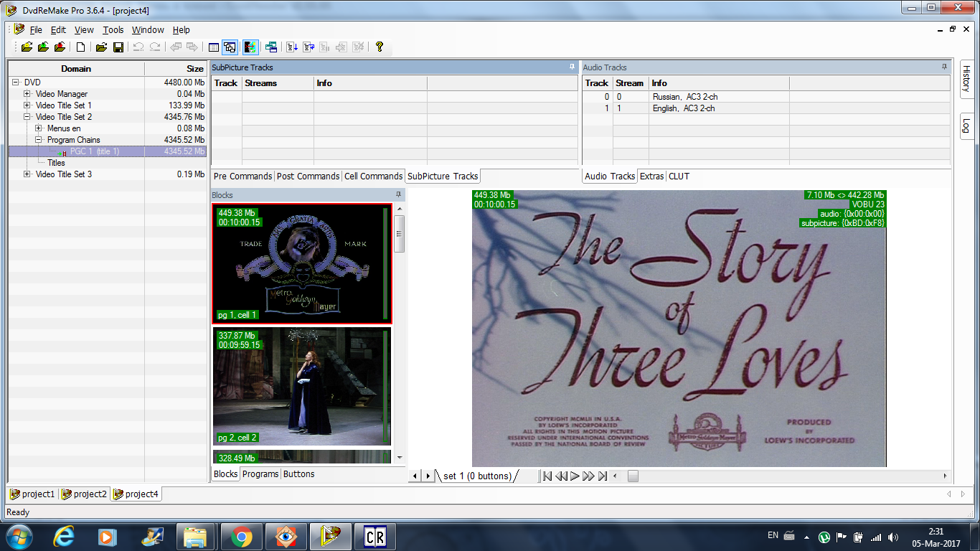Click the New blank document toolbar icon
980x551 pixels.
(81, 47)
